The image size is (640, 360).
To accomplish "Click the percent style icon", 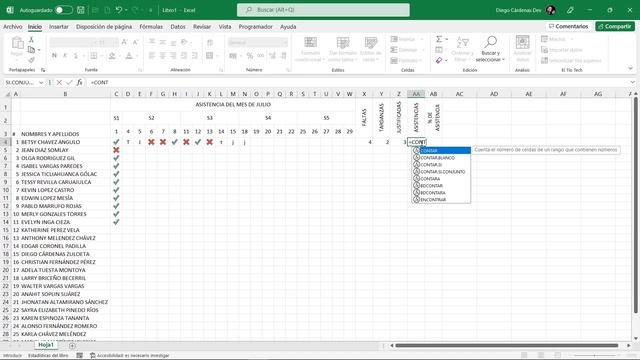I will 250,56.
